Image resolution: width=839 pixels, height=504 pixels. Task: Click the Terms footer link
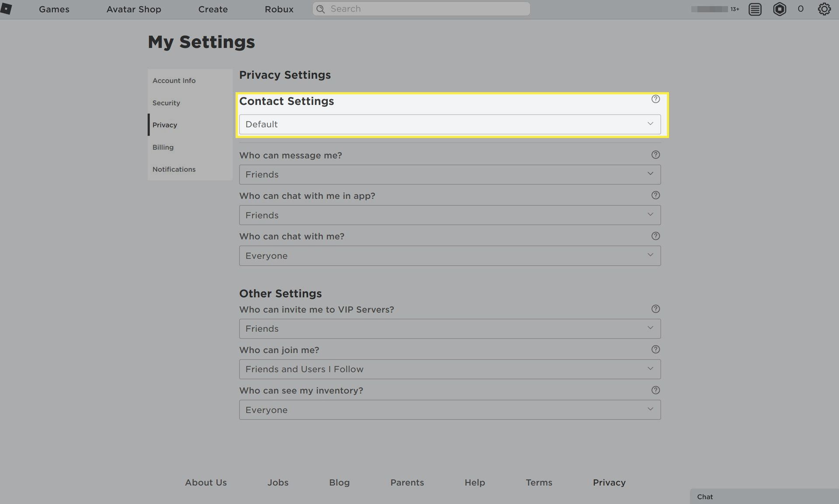[539, 483]
